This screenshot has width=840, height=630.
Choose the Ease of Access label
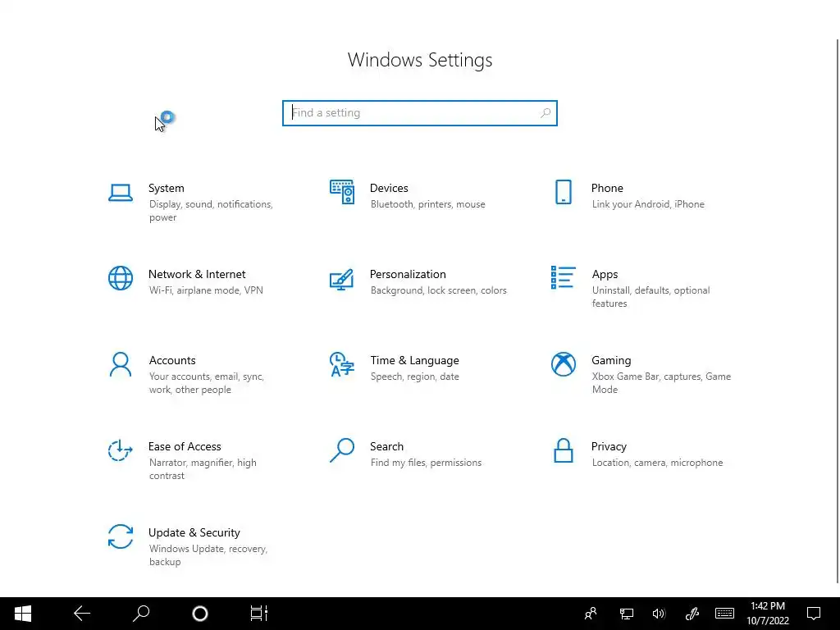[x=185, y=446]
